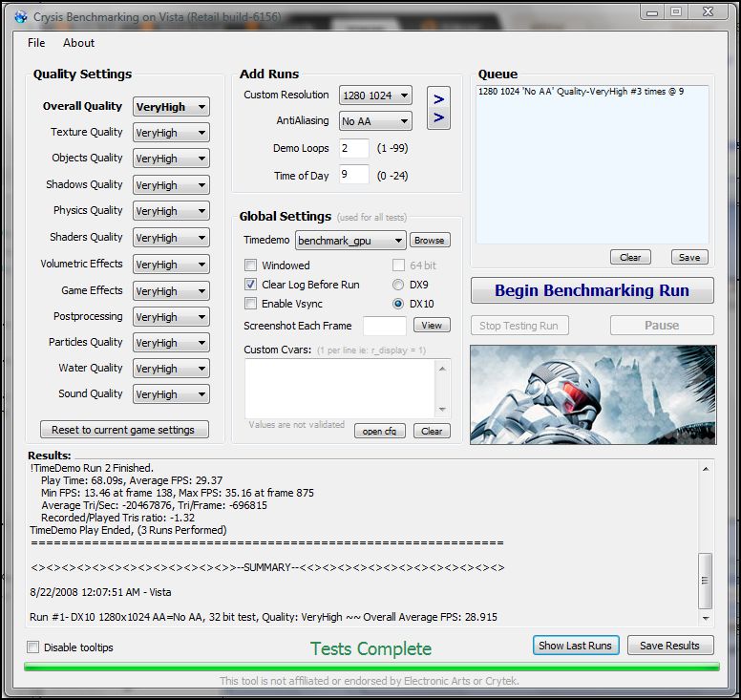Click the Demo Loops input field
This screenshot has width=741, height=700.
click(x=354, y=148)
